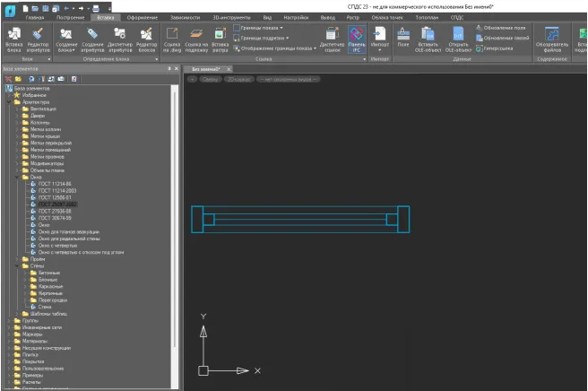Click the Обновление поля button
The height and width of the screenshot is (391, 588).
[x=502, y=28]
